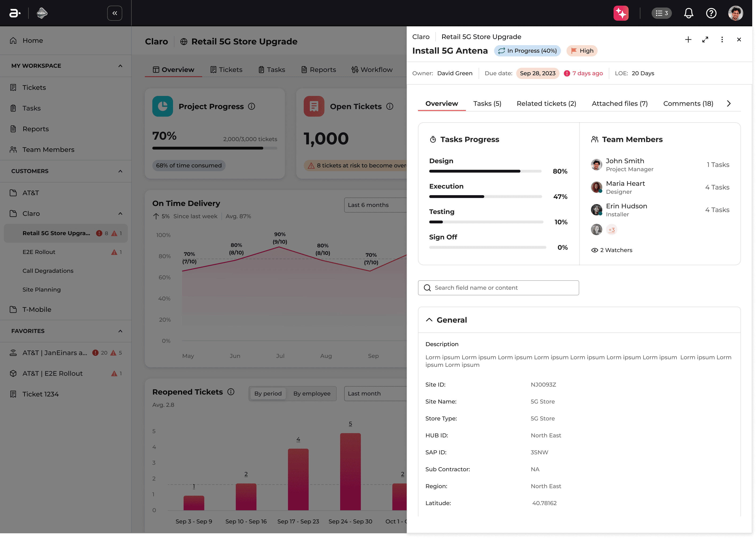Collapse the sidebar with double-chevron button
The image size is (756, 538).
(114, 13)
